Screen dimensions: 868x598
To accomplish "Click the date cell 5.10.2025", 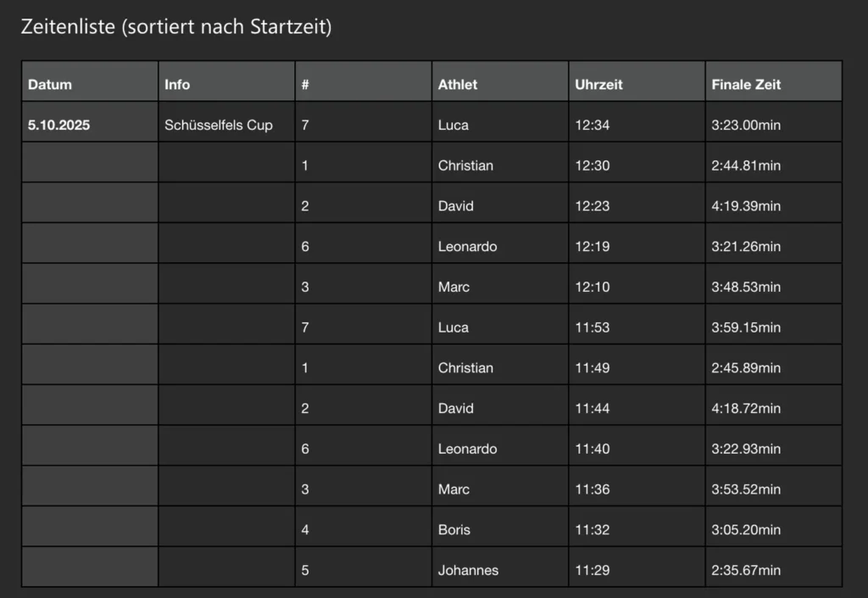I will coord(59,126).
